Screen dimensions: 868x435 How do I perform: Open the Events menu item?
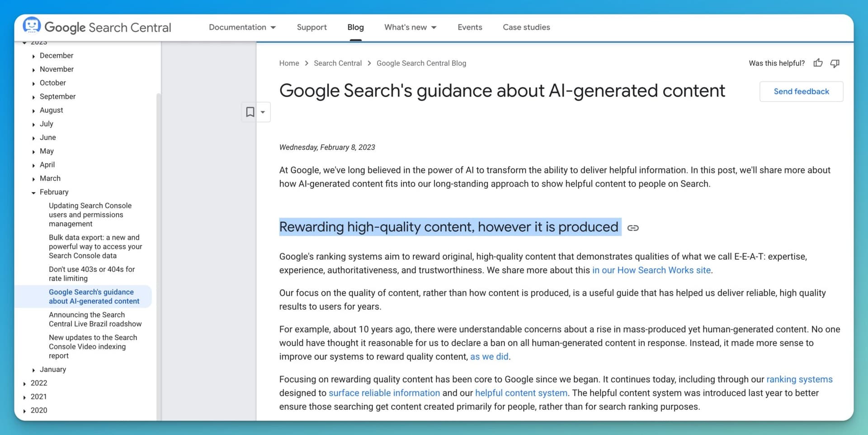(x=470, y=27)
